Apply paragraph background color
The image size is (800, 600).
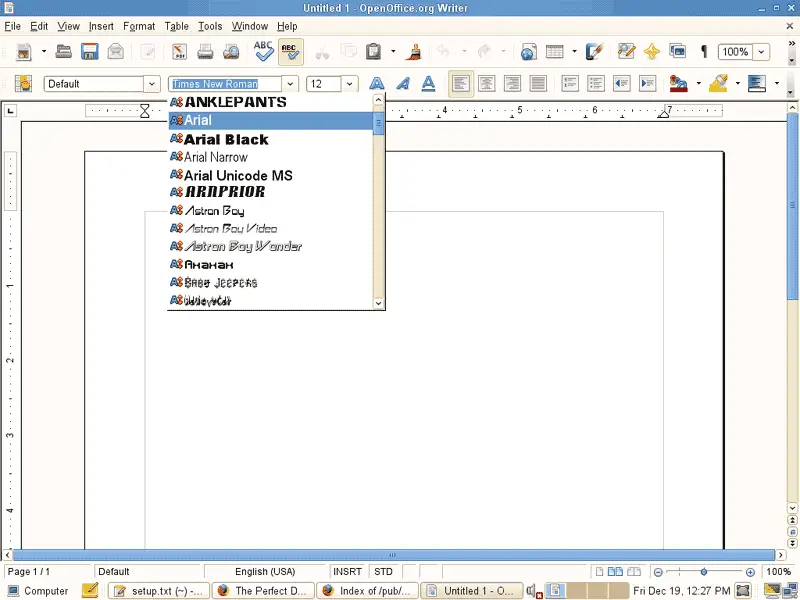[757, 84]
